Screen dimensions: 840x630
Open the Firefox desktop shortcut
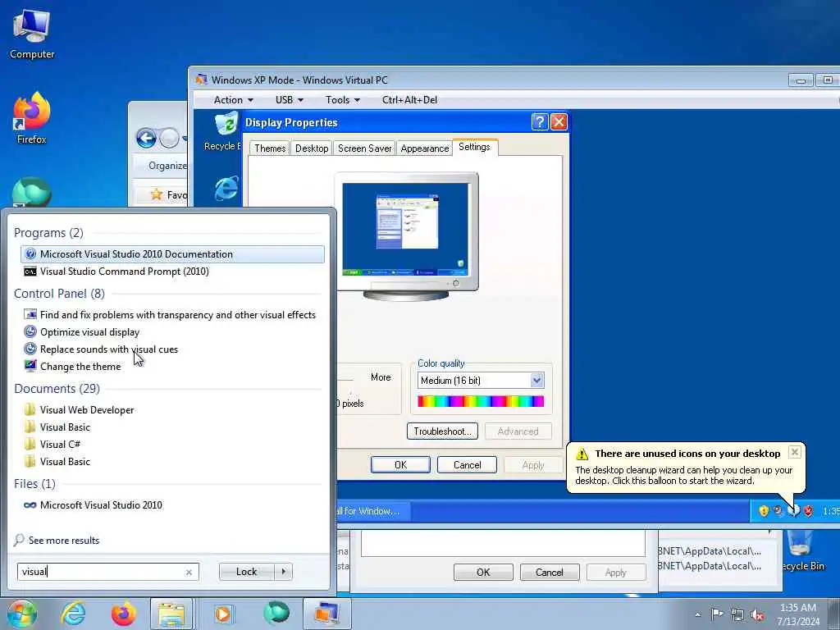[32, 118]
